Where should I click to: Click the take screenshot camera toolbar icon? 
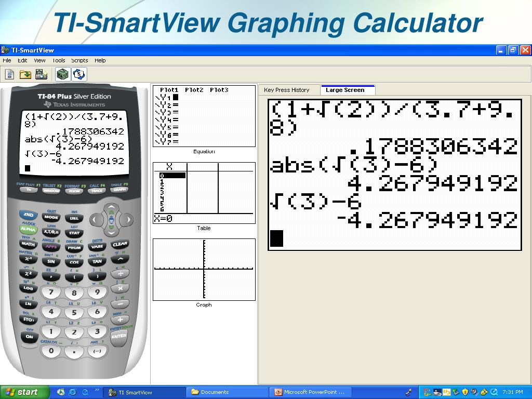point(42,74)
